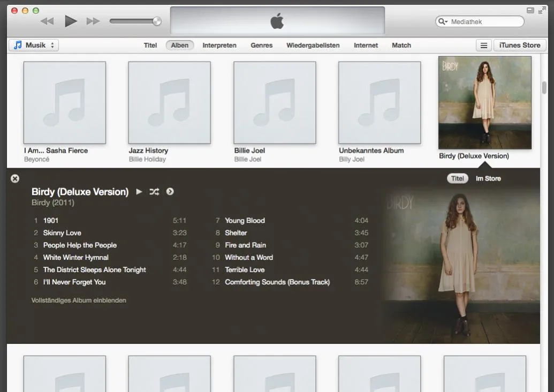The width and height of the screenshot is (554, 392).
Task: Open the iTunes Store button
Action: (x=520, y=45)
